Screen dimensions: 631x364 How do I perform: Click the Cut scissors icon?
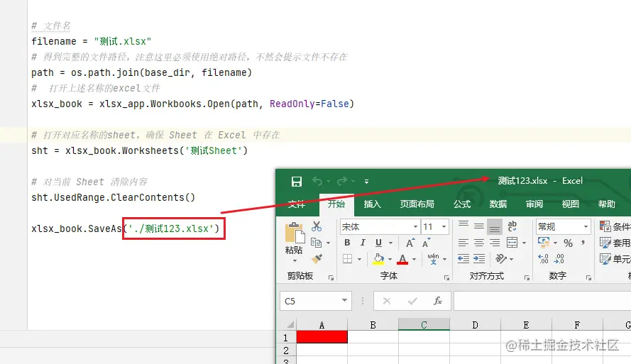pyautogui.click(x=317, y=226)
